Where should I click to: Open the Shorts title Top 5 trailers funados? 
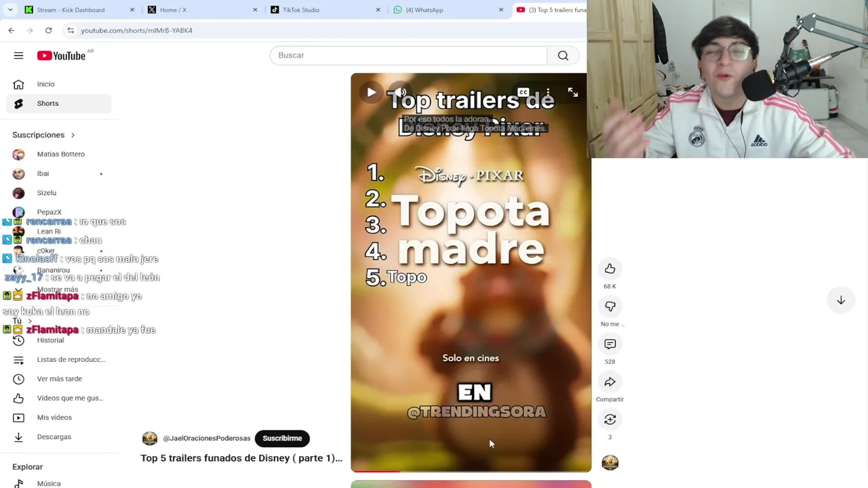point(241,458)
